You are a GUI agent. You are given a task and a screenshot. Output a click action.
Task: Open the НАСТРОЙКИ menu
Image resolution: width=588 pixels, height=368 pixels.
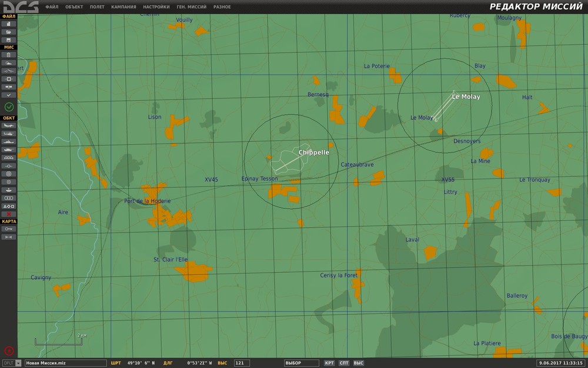pos(156,6)
